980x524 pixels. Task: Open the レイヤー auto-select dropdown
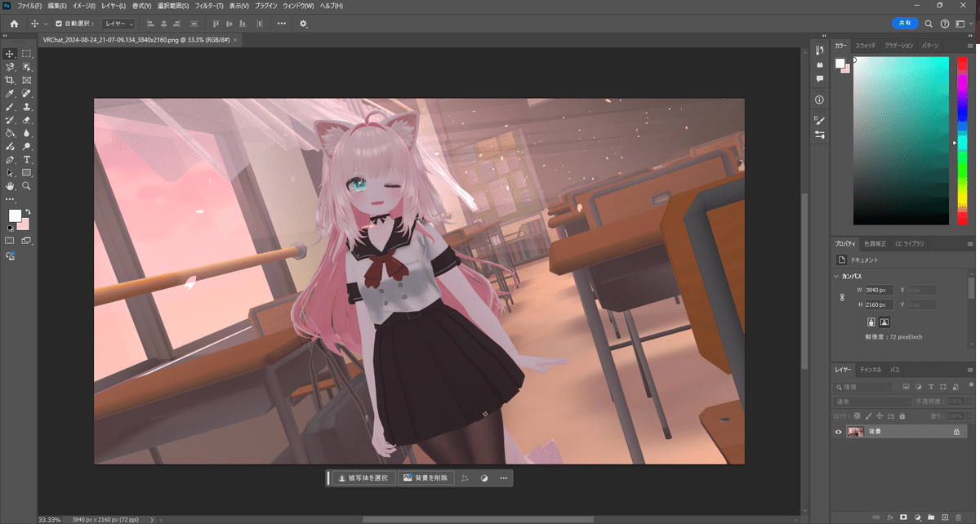[x=119, y=24]
